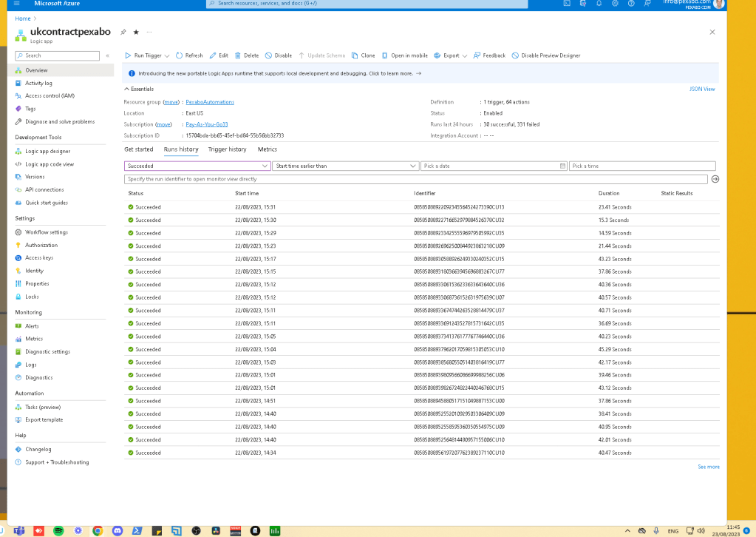
Task: Click the move link beside Resource group
Action: [171, 102]
